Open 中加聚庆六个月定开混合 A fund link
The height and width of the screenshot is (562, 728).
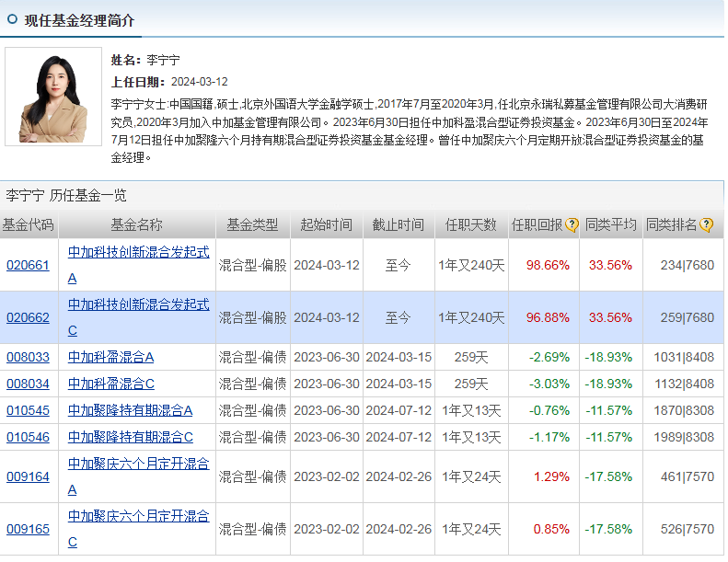point(138,476)
